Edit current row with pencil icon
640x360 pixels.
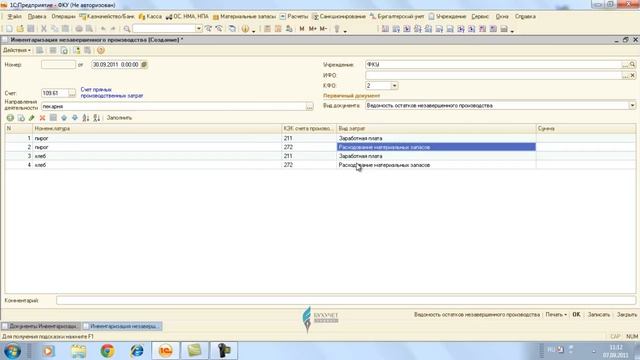pyautogui.click(x=31, y=118)
